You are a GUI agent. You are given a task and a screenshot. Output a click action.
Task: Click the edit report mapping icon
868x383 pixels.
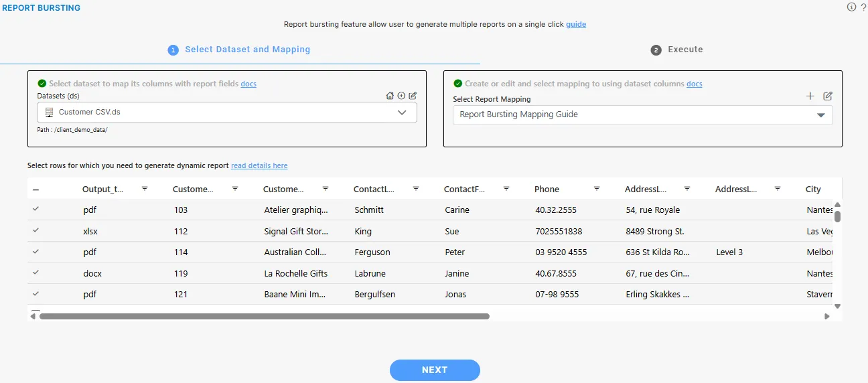[828, 96]
